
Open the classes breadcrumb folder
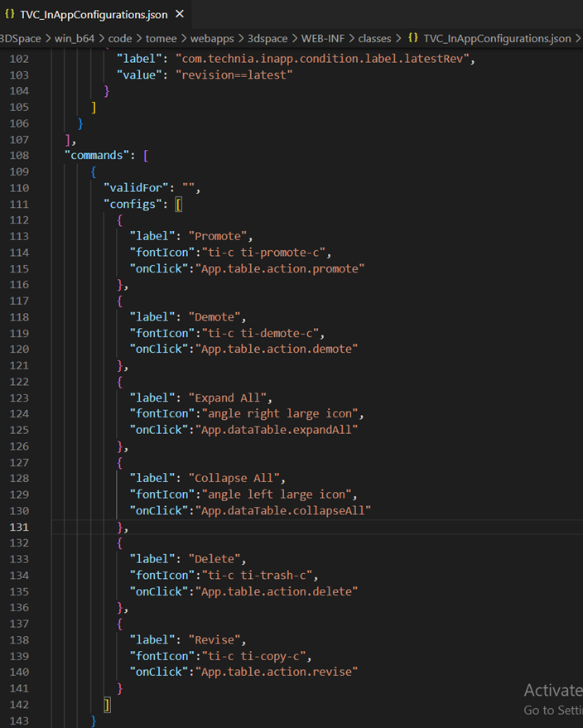pos(377,38)
